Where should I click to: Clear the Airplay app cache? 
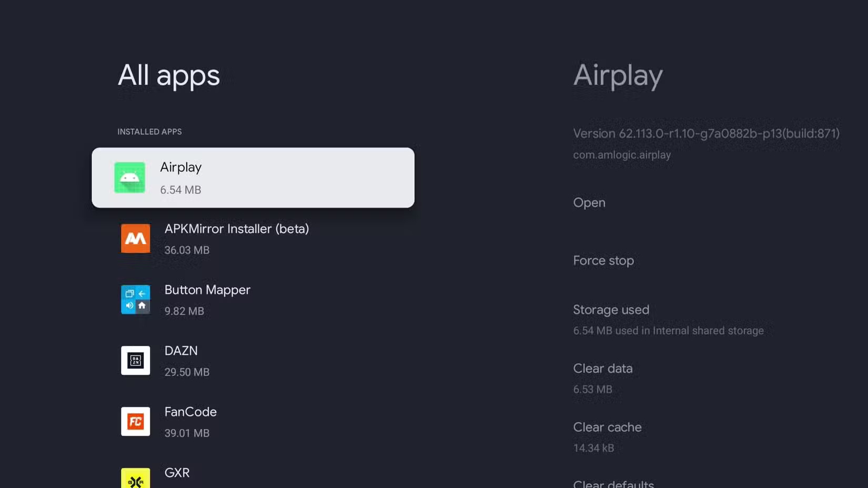(607, 428)
